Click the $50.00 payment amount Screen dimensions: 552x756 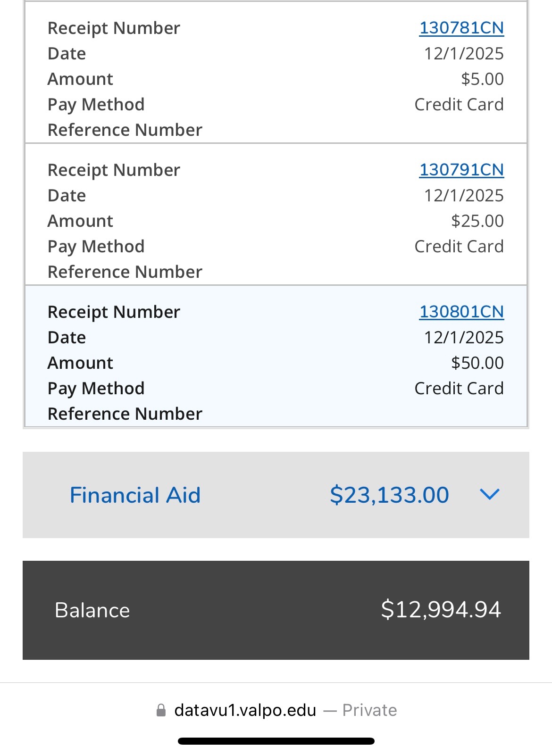477,363
